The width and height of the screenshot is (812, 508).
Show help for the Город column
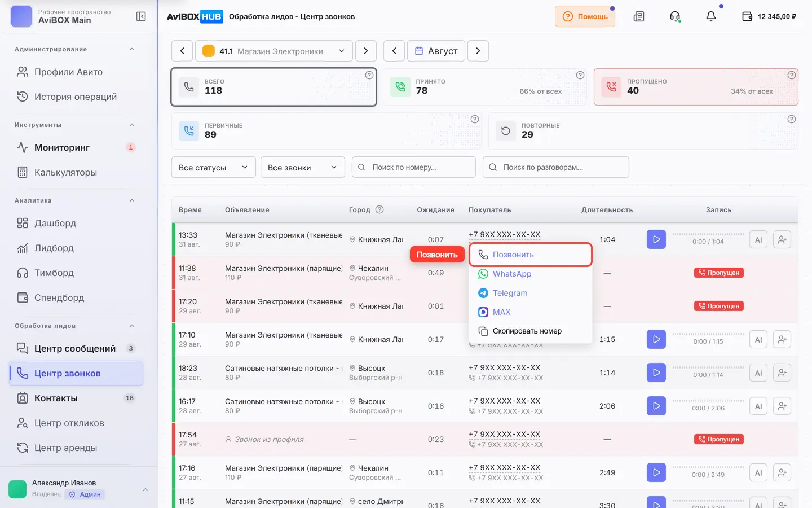[x=379, y=209]
